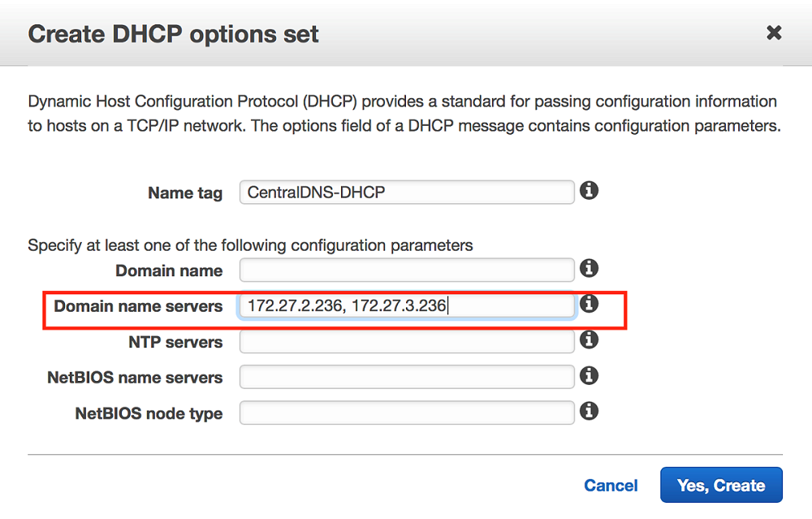The height and width of the screenshot is (519, 812).
Task: Click the dialog close X icon
Action: click(x=774, y=32)
